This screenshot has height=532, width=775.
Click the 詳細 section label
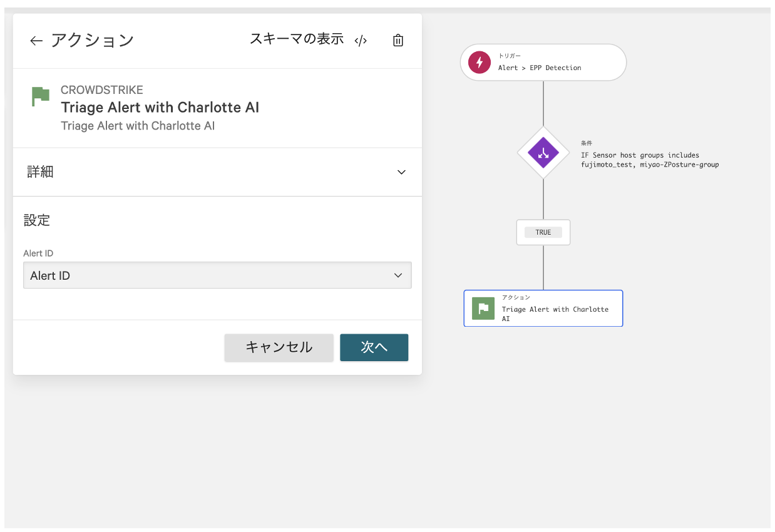pos(40,172)
